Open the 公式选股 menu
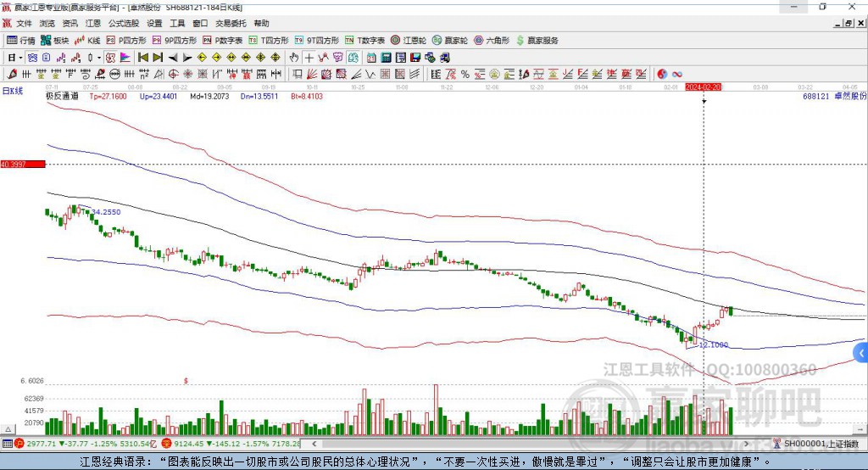The height and width of the screenshot is (470, 868). coord(124,23)
